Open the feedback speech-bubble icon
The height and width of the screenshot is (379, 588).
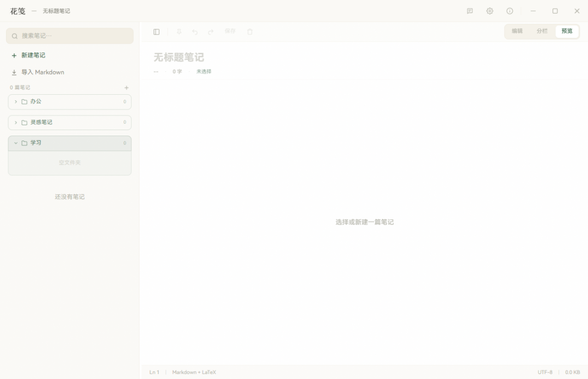pyautogui.click(x=470, y=11)
